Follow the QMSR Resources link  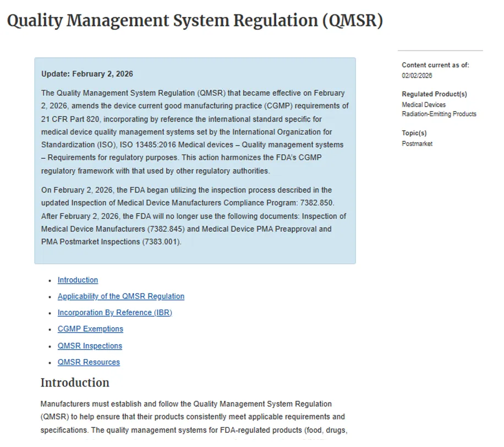(89, 362)
